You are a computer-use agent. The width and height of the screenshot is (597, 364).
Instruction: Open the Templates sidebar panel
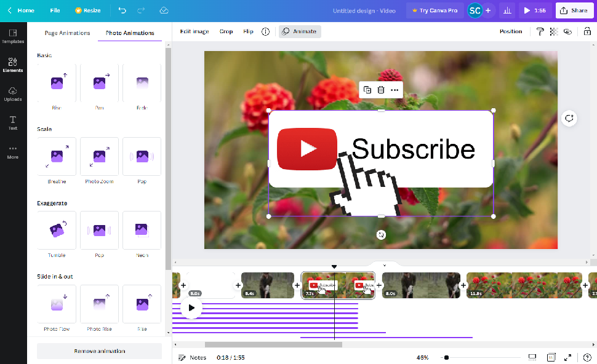point(13,36)
